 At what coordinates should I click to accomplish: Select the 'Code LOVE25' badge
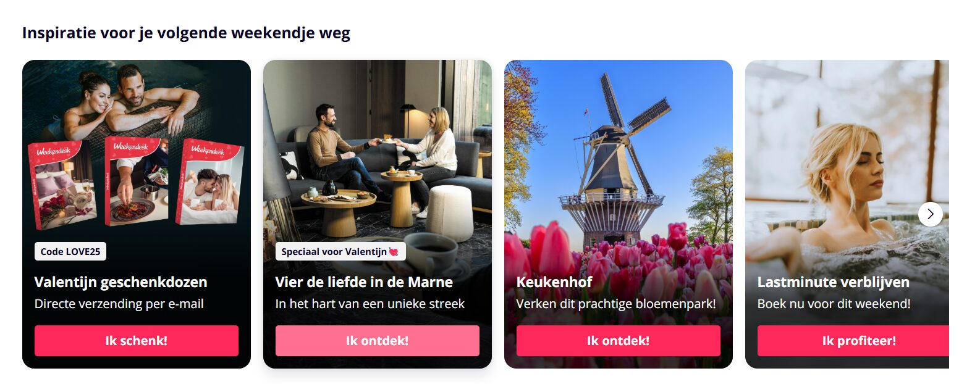pyautogui.click(x=70, y=251)
